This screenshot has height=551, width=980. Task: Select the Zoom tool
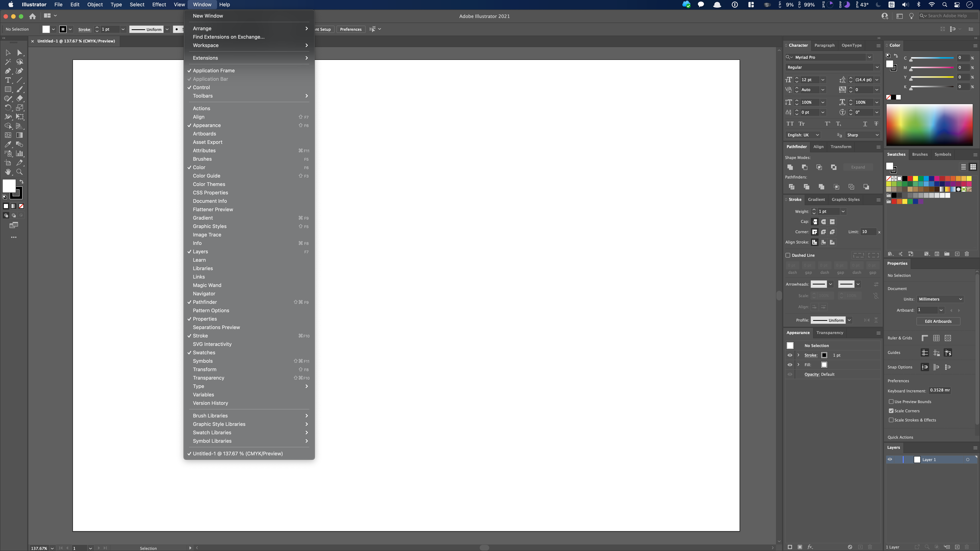click(19, 172)
